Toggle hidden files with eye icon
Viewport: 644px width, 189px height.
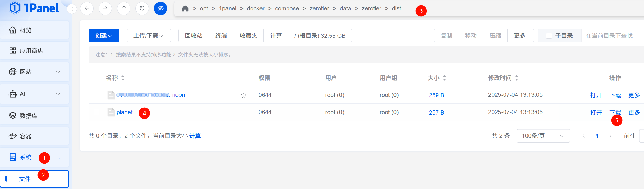click(161, 8)
